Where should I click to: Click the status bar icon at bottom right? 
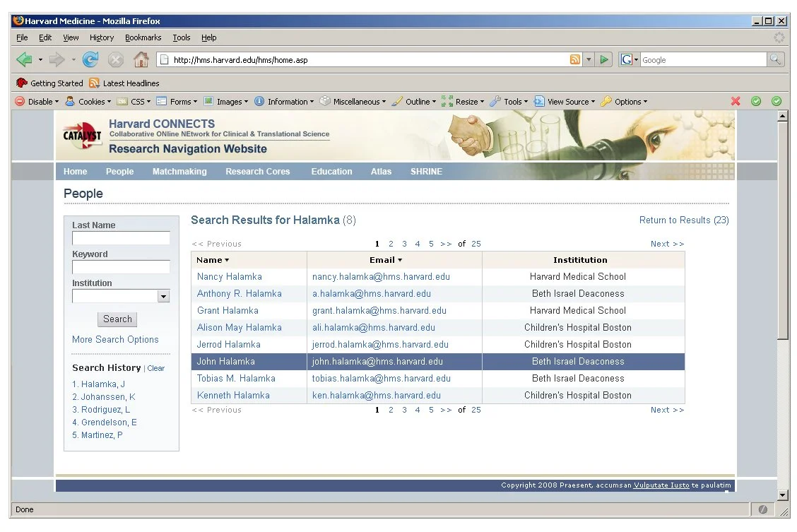762,509
